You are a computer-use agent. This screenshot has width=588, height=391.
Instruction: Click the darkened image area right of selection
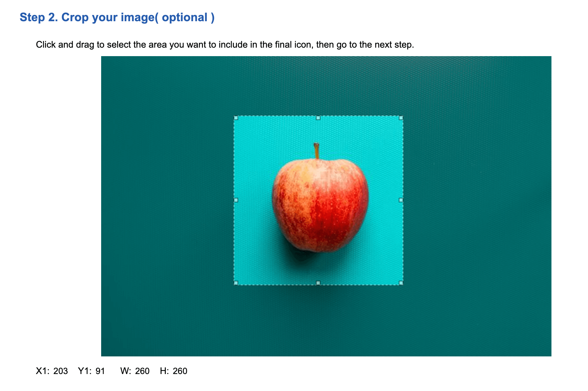coord(477,206)
